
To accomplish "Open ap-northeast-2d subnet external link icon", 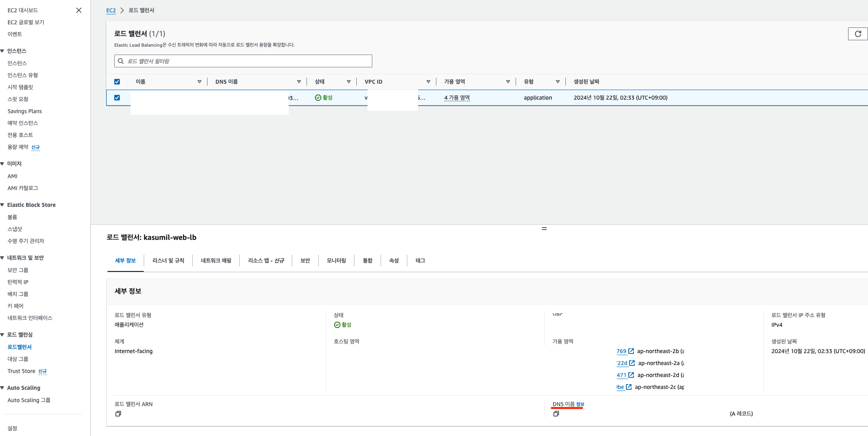I will 631,375.
